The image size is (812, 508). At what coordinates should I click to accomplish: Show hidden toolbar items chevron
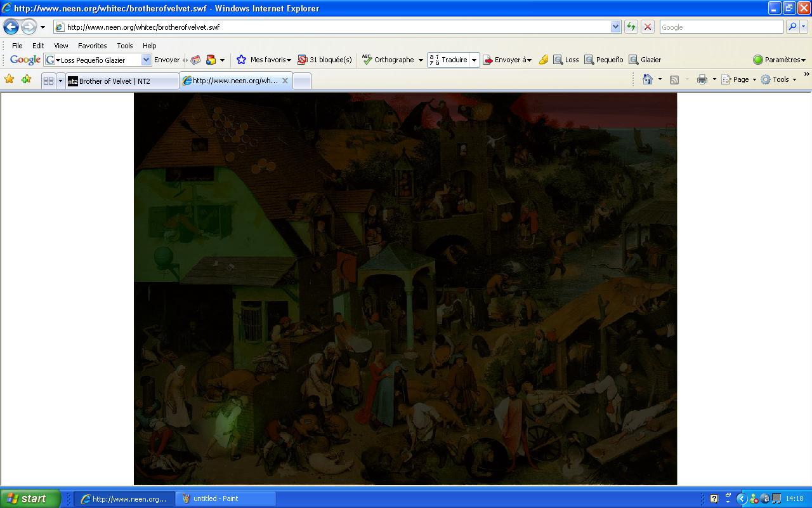point(806,74)
